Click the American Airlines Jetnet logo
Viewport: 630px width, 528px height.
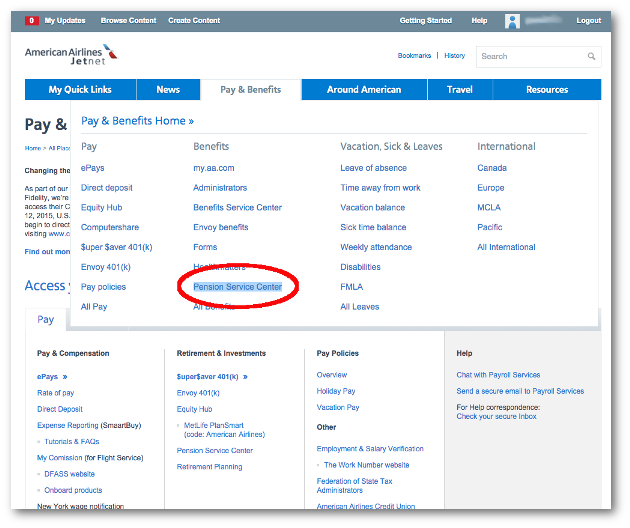tap(68, 54)
